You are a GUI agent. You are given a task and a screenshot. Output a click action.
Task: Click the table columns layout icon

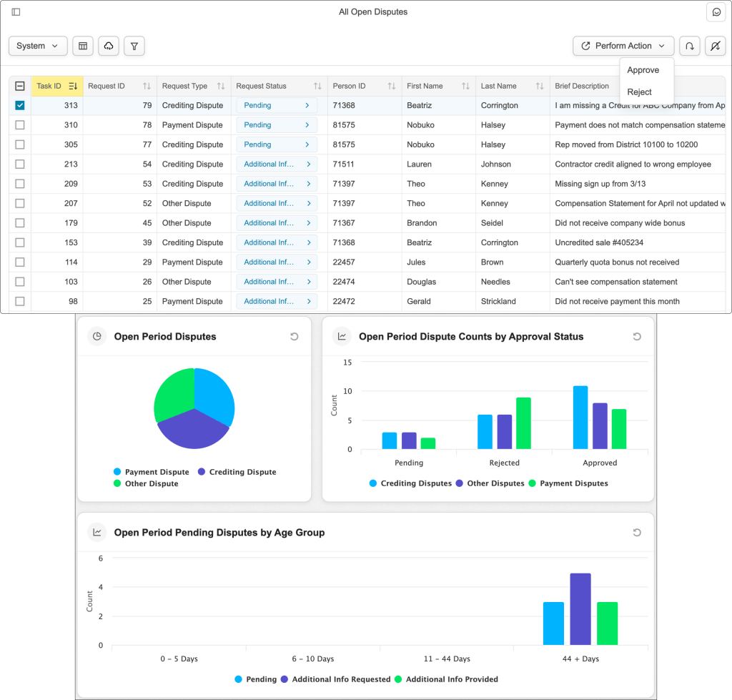point(83,46)
